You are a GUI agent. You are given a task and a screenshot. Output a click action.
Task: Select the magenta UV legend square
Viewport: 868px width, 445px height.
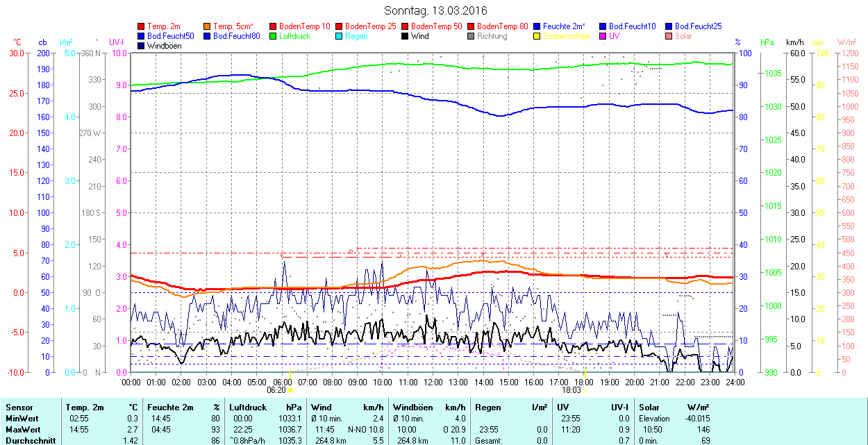[603, 36]
